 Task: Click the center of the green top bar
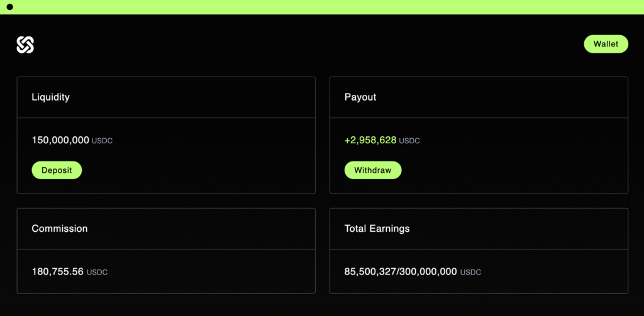click(322, 7)
